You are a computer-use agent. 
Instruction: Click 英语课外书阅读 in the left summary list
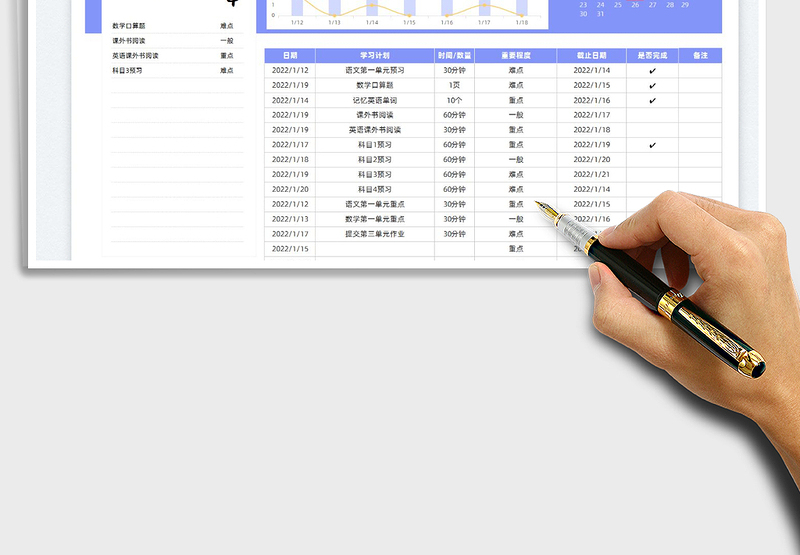point(136,56)
